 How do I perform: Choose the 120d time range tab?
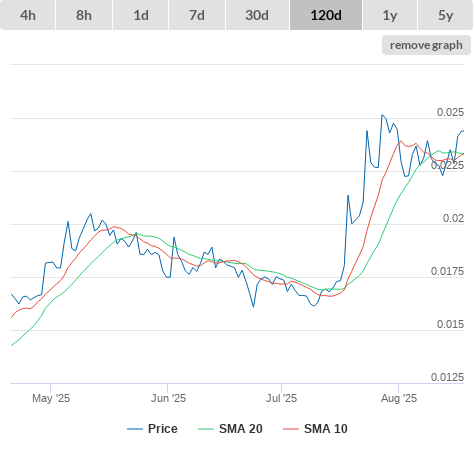[326, 15]
